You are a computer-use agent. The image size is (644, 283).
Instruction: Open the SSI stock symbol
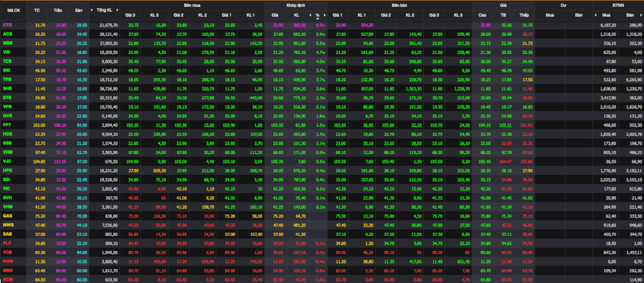[6, 178]
